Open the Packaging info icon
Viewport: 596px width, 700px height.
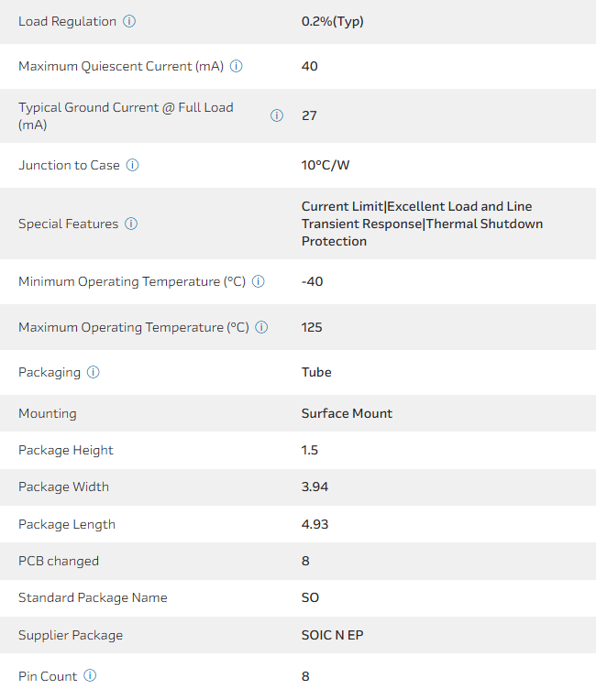(x=94, y=372)
